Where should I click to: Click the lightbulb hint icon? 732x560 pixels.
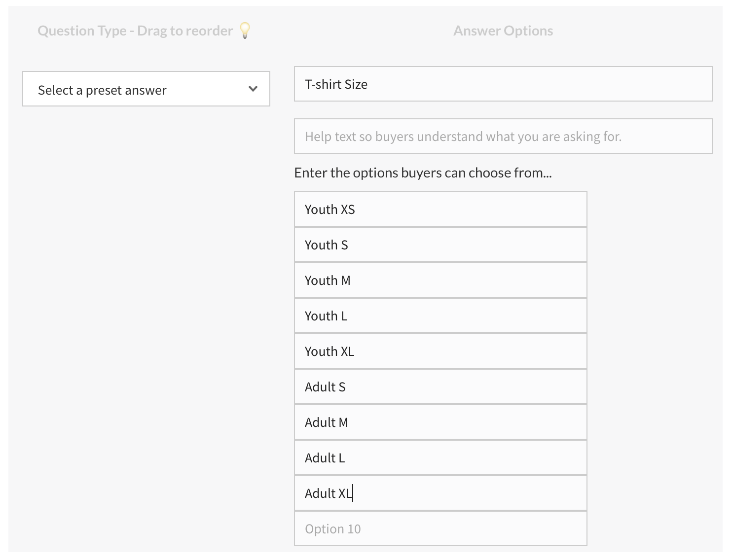tap(245, 31)
